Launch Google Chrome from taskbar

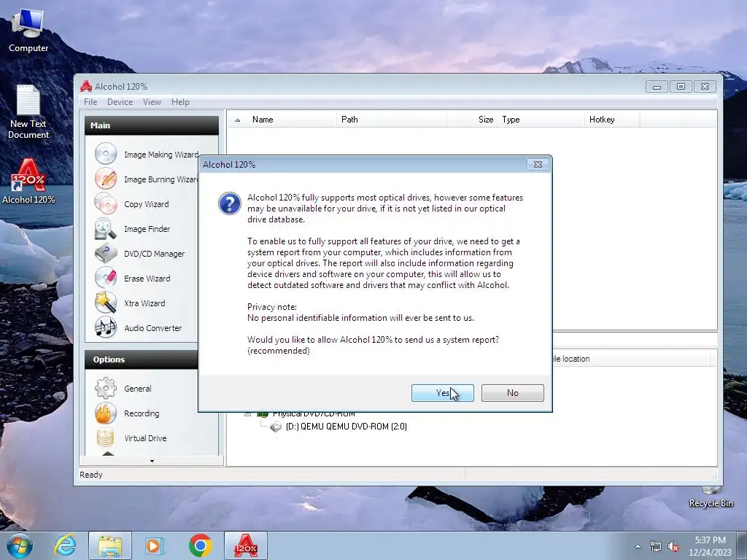200,545
